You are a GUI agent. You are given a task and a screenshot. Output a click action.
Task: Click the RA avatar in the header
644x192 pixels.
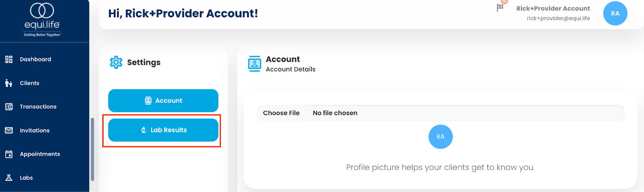(x=615, y=13)
